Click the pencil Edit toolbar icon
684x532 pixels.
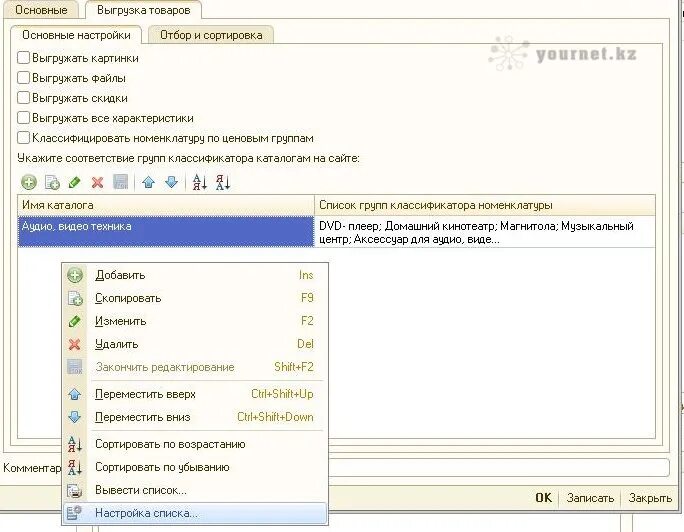click(75, 182)
